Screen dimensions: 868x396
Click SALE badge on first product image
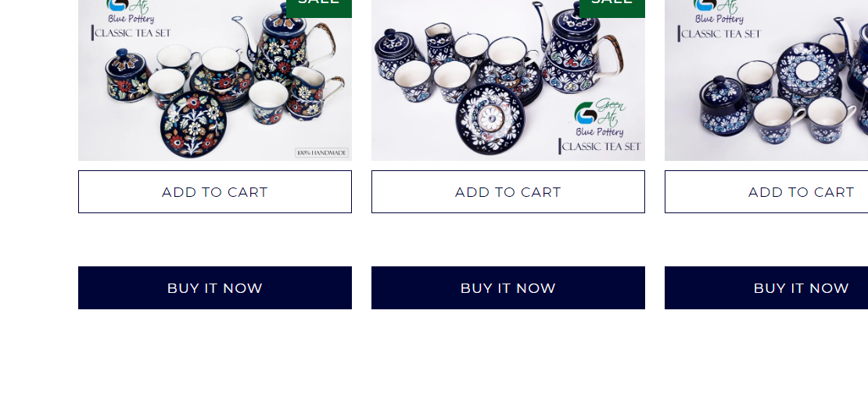(319, 9)
